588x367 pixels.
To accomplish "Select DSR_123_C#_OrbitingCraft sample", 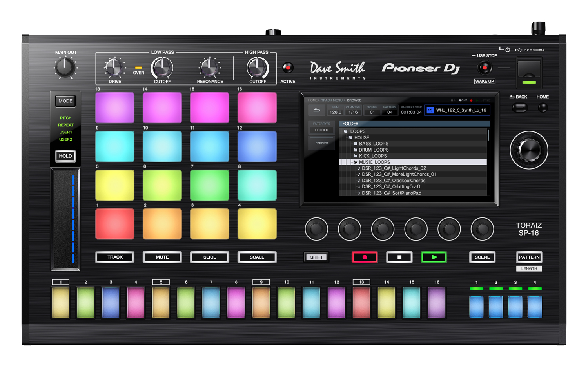I will (x=390, y=187).
